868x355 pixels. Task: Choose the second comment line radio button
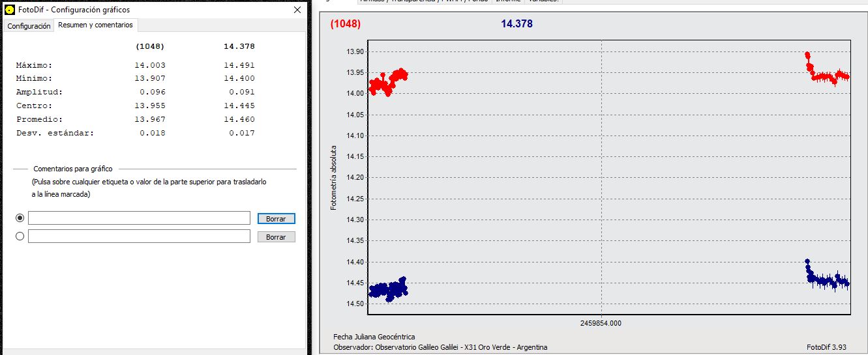(20, 236)
